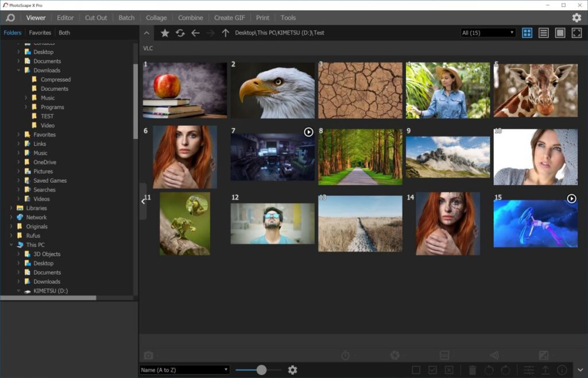Collapse the Downloads folder in tree

click(x=18, y=70)
